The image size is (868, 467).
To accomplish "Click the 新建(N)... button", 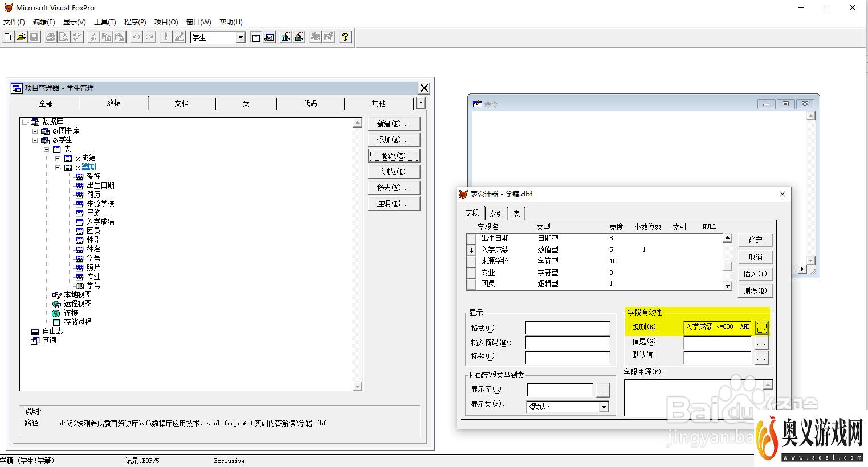I will (x=394, y=124).
